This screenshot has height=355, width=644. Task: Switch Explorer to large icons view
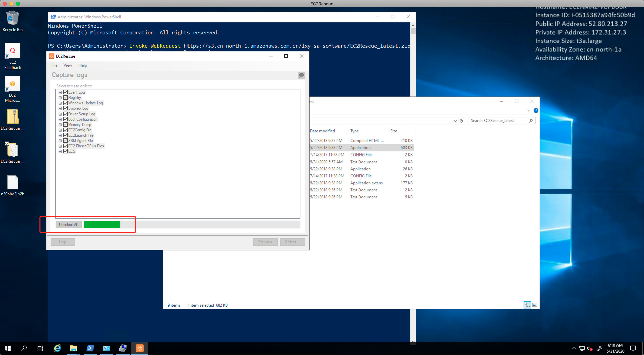pos(535,305)
